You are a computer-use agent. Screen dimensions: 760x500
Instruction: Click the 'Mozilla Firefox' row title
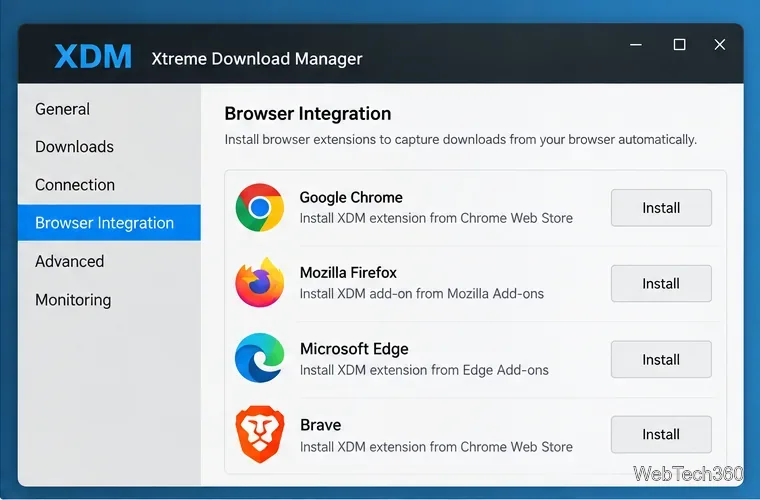pyautogui.click(x=348, y=272)
